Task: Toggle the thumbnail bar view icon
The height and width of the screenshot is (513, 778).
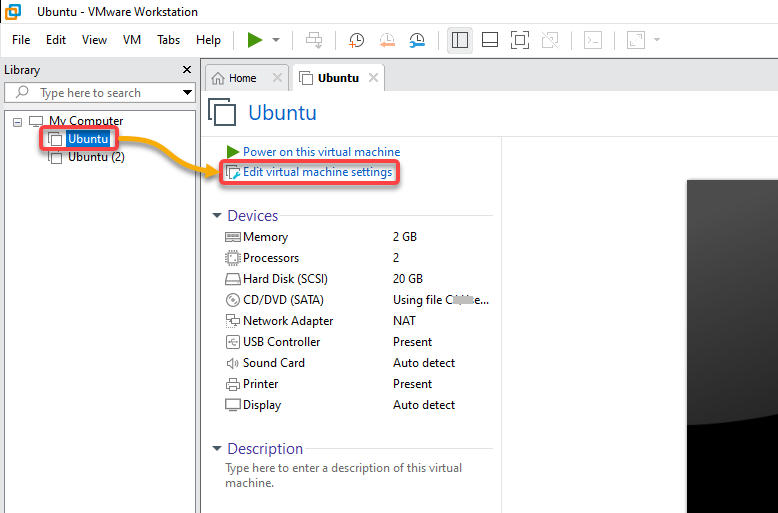Action: pyautogui.click(x=490, y=40)
